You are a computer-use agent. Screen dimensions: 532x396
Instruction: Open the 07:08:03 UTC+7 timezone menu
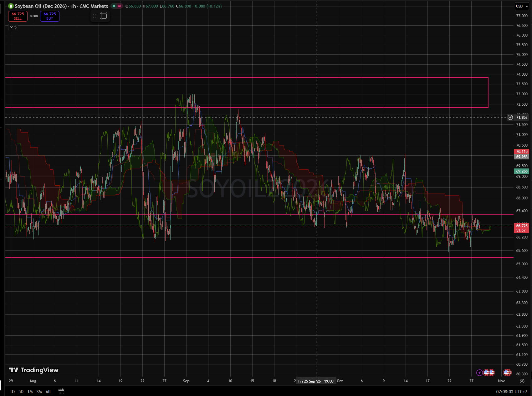click(511, 392)
